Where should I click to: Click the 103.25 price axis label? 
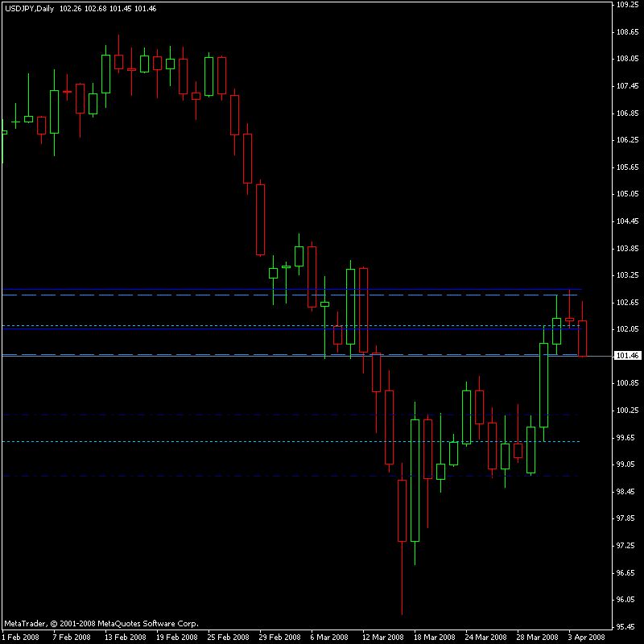click(628, 275)
